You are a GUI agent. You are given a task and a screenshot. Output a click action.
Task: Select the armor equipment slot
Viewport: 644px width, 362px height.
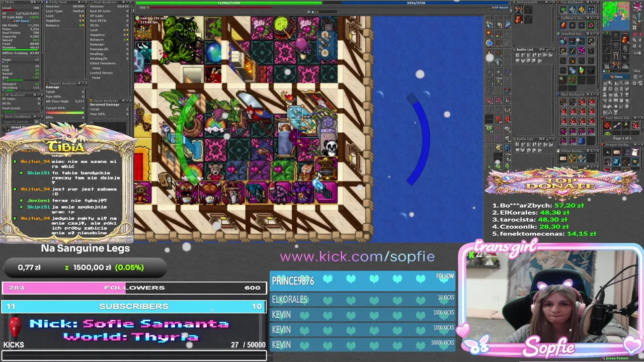pyautogui.click(x=616, y=45)
